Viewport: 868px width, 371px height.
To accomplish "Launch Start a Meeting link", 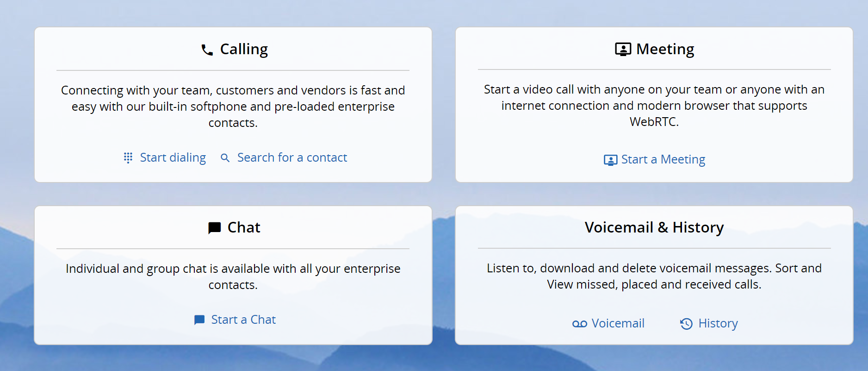I will point(663,160).
